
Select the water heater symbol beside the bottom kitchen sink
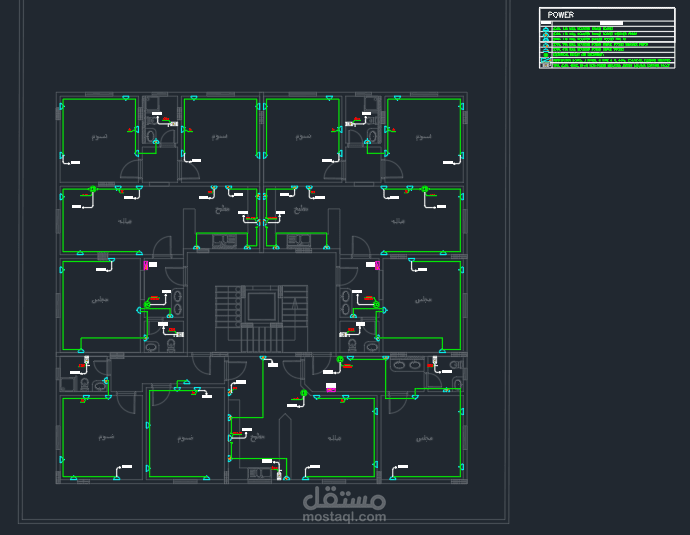click(279, 475)
